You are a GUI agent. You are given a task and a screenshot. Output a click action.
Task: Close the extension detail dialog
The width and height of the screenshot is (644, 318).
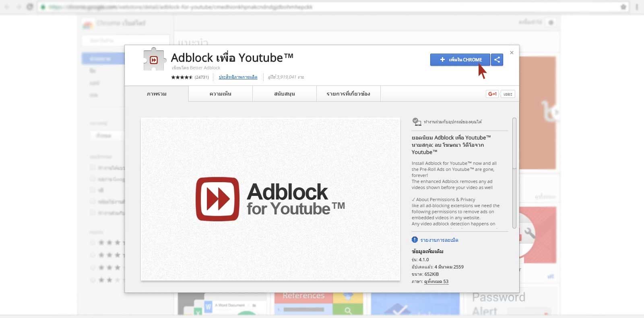point(512,53)
